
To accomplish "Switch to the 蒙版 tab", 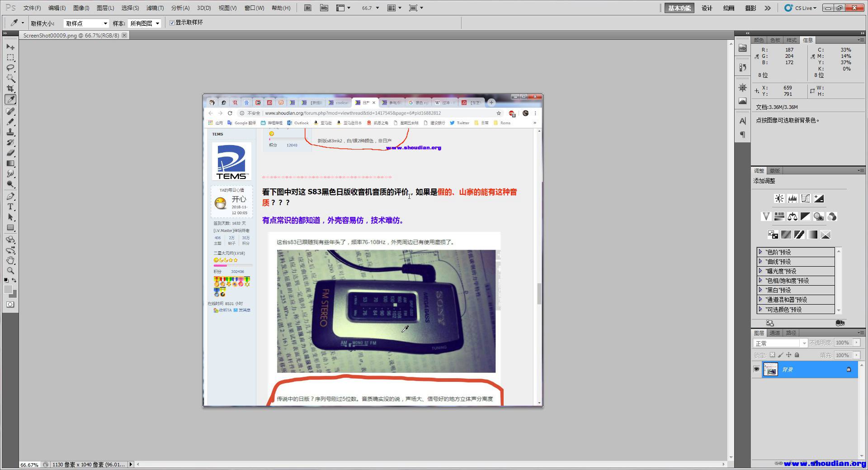I will [x=775, y=170].
